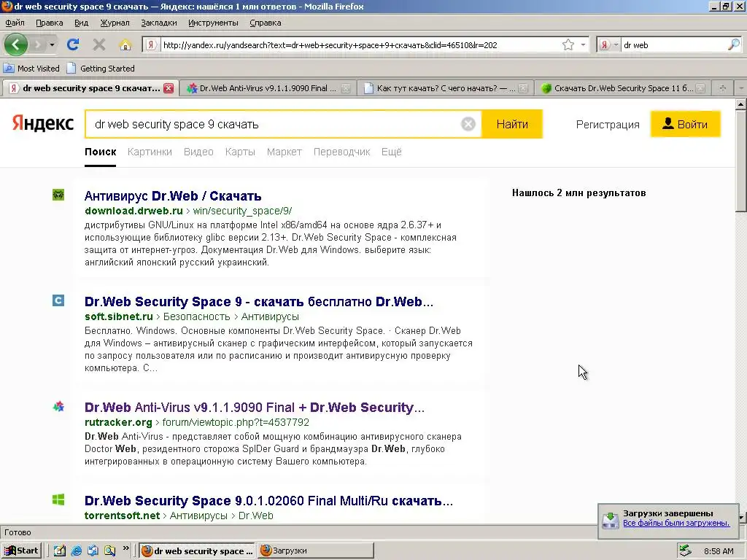Open the Dr.Web Security Space 9.0.1.02060 torrentsoft result
Viewport: 747px width, 560px height.
268,501
